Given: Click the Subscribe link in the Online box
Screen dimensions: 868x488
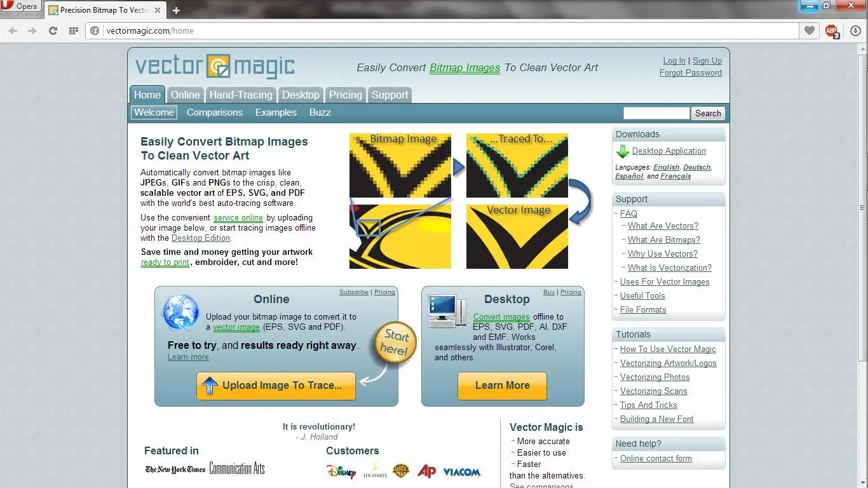Looking at the screenshot, I should (354, 292).
